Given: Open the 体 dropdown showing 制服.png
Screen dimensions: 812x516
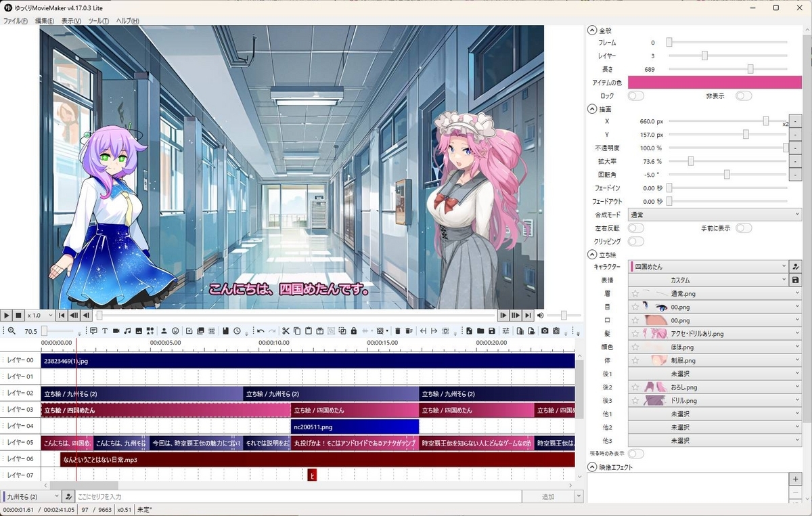Looking at the screenshot, I should point(715,360).
